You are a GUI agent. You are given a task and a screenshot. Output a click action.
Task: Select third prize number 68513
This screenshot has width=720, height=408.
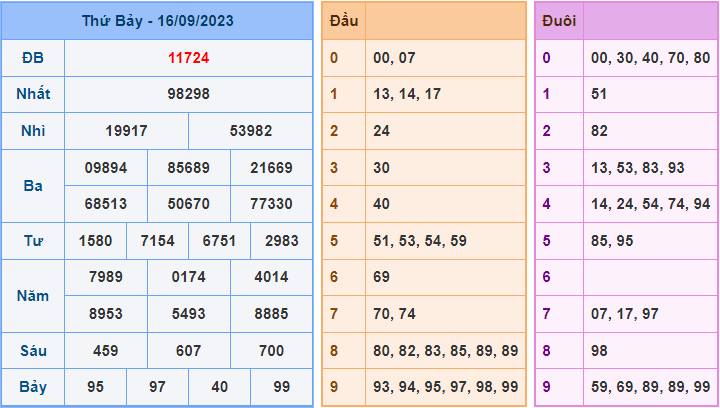tap(106, 204)
